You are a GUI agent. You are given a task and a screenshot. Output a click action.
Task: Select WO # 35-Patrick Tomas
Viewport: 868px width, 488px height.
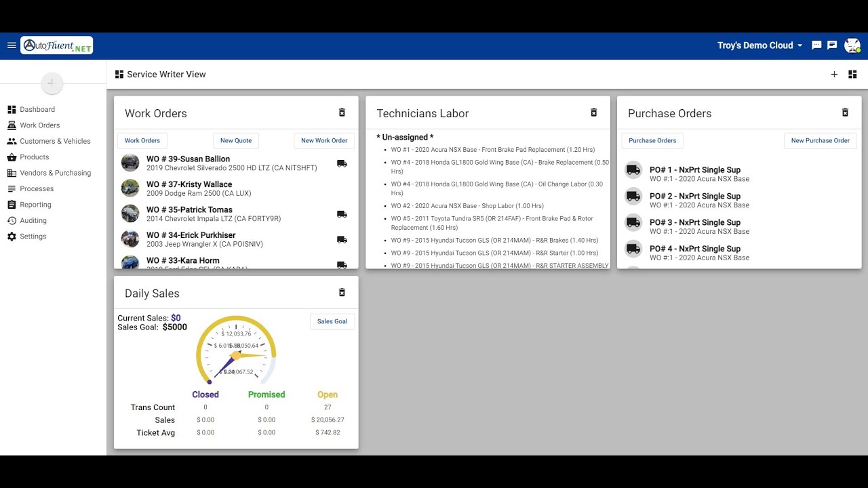pyautogui.click(x=189, y=210)
